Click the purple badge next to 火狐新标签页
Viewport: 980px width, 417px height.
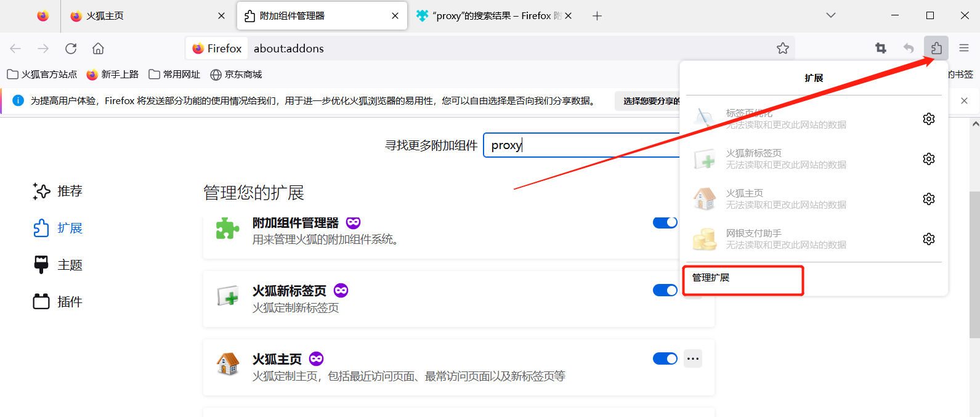pyautogui.click(x=341, y=290)
